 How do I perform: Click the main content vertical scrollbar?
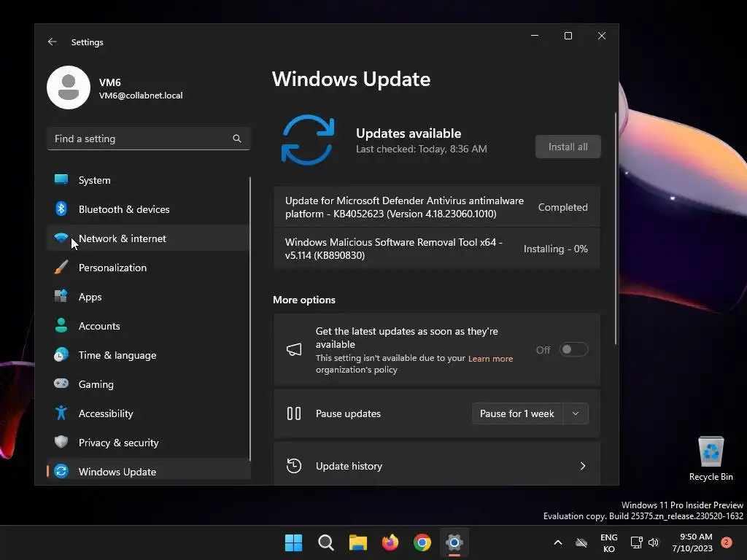[616, 228]
